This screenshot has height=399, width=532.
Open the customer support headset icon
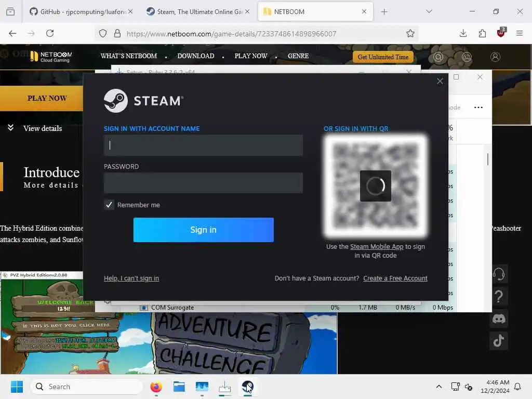tap(498, 274)
